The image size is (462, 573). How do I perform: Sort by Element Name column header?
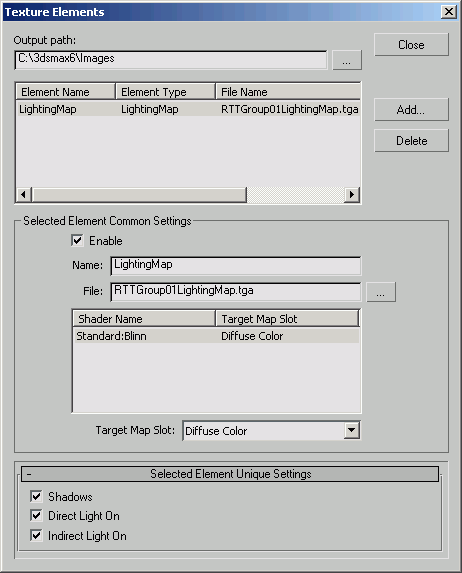[x=65, y=91]
